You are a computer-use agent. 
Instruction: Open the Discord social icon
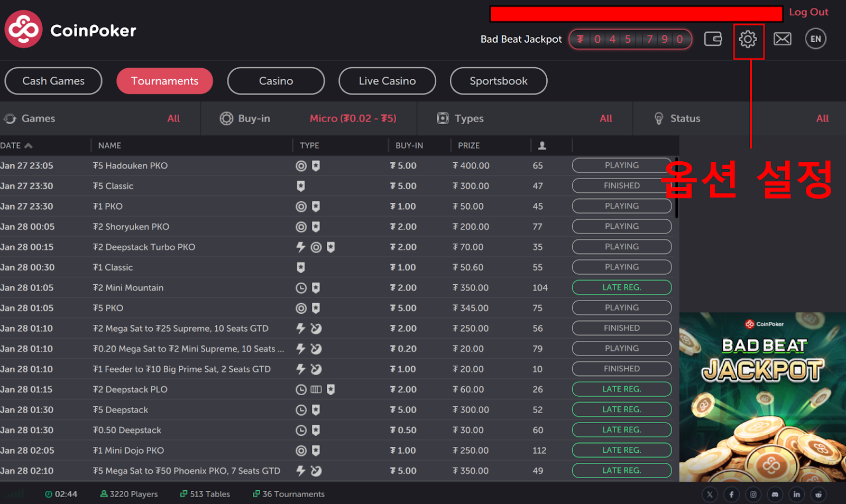click(775, 494)
